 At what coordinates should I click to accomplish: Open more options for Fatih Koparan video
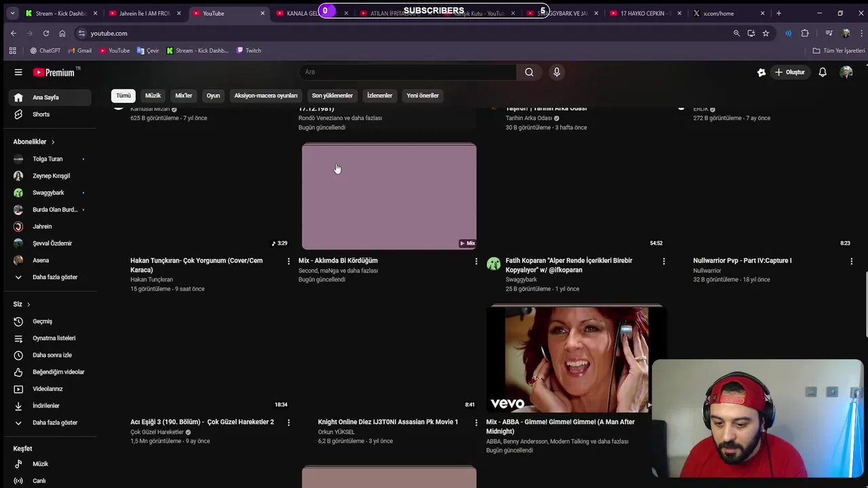664,261
